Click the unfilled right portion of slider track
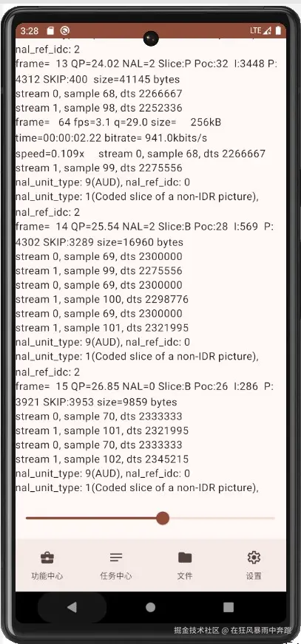Screen dimensions: 301x644 [222, 518]
